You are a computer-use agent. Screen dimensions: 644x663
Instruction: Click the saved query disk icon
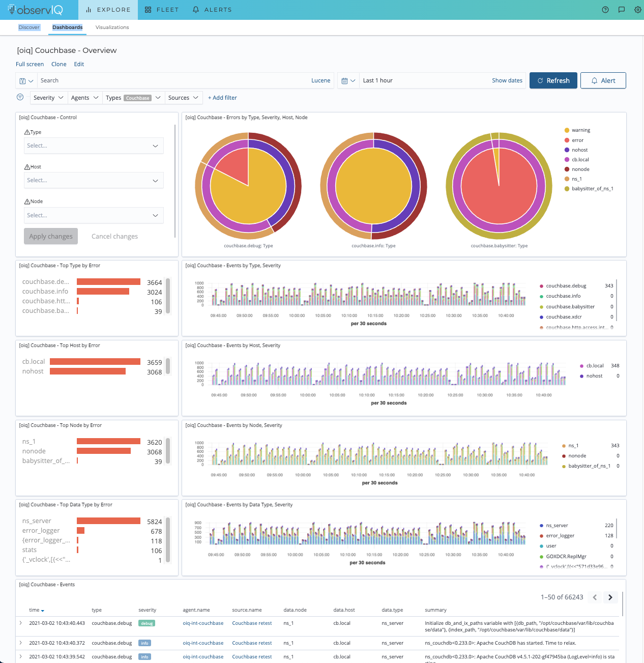tap(22, 81)
